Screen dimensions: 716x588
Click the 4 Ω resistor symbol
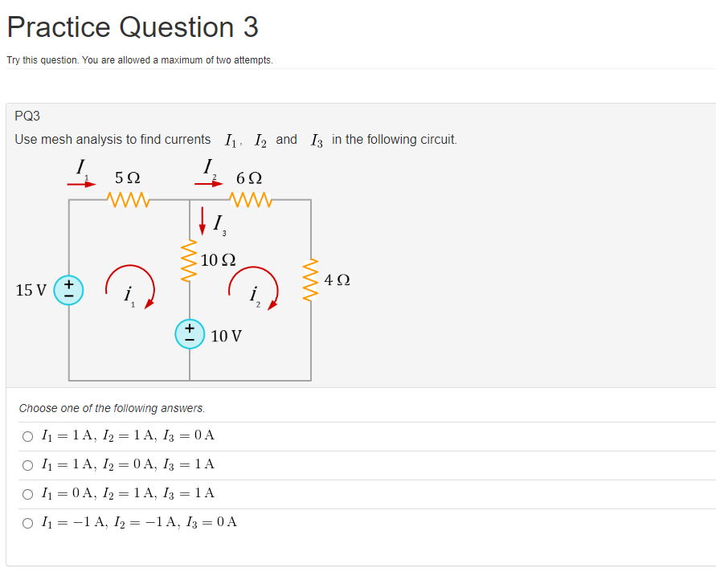click(312, 279)
